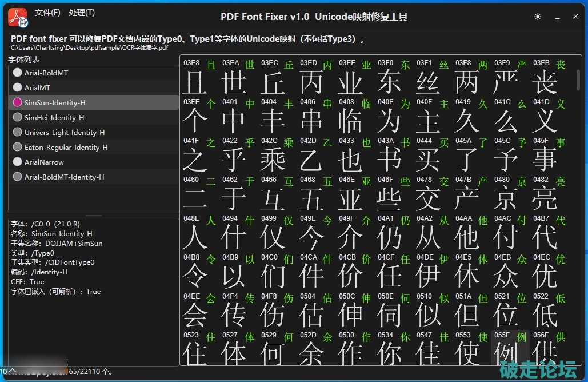Click glyph cell 03F0 东
Image resolution: width=588 pixels, height=382 pixels.
(394, 76)
